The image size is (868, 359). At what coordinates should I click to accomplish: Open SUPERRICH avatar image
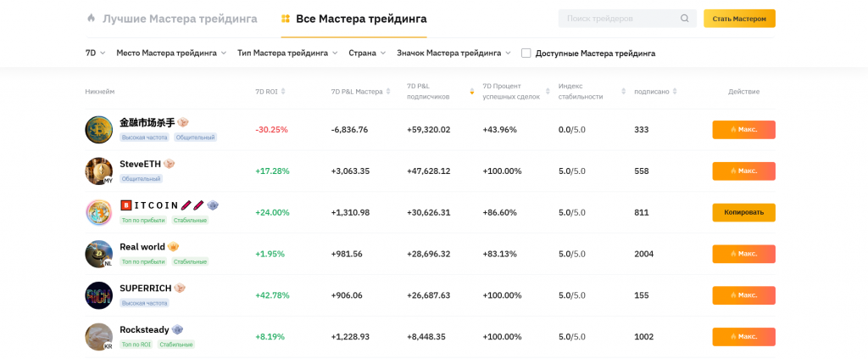99,295
